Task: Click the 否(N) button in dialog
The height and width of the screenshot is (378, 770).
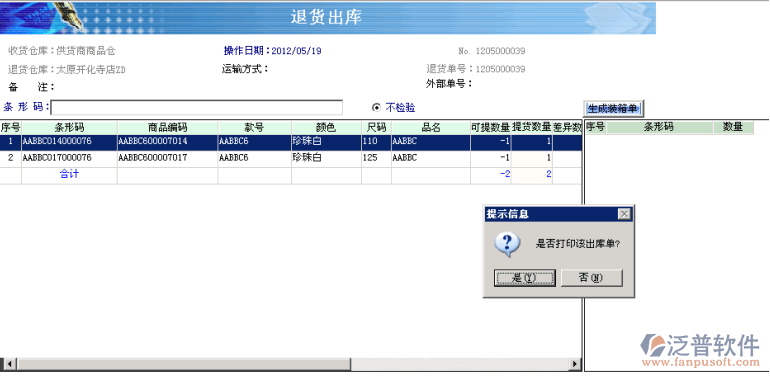Action: click(x=592, y=278)
